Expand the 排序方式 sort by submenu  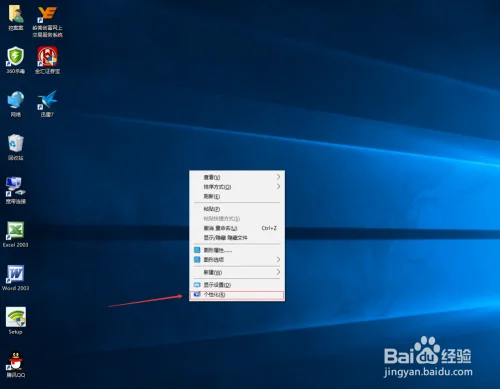tap(237, 187)
